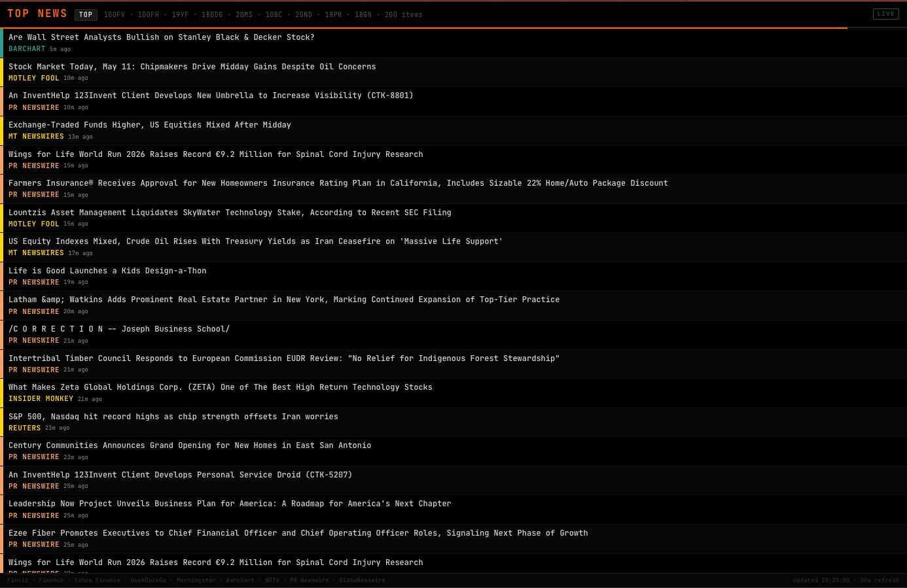The image size is (907, 588).
Task: Click Finnhub in the footer sources
Action: click(51, 580)
